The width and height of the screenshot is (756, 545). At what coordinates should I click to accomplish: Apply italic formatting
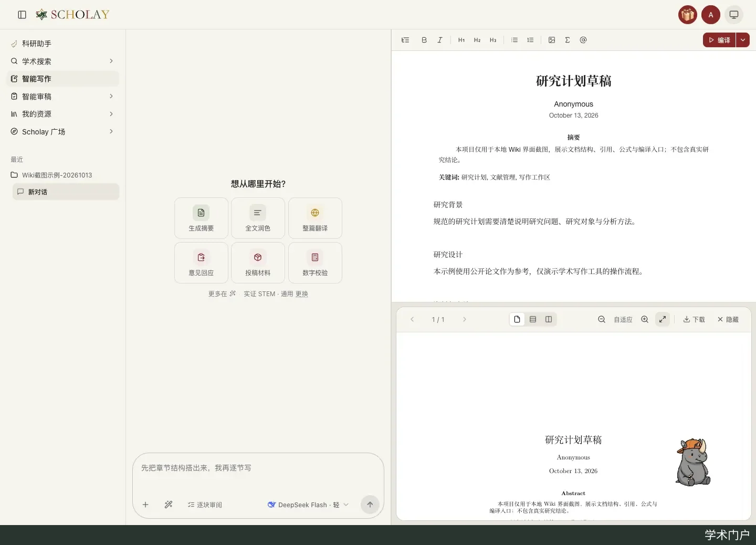point(440,40)
